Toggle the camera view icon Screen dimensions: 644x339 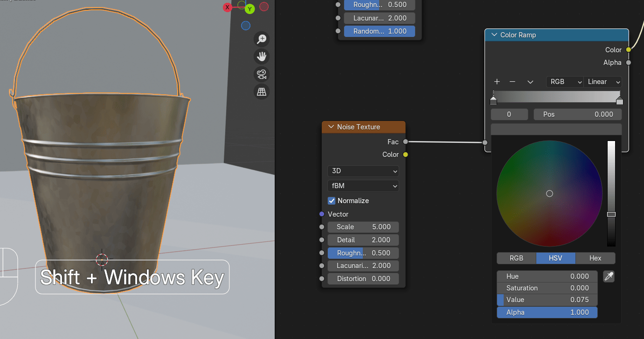(262, 74)
